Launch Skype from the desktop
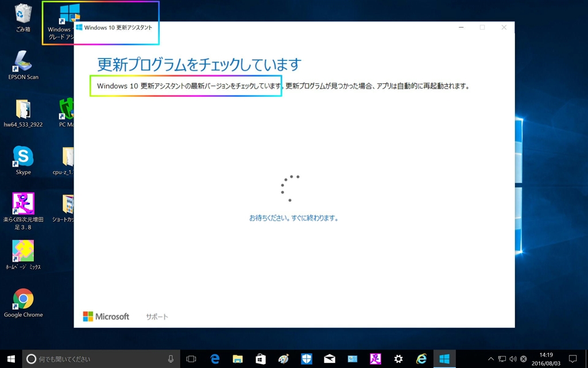588x368 pixels. click(23, 160)
